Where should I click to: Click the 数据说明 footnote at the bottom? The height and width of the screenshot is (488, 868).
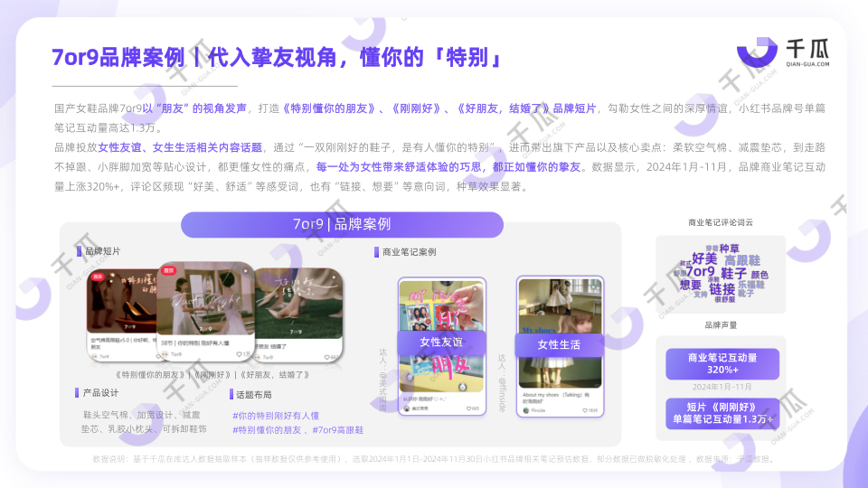pos(433,459)
